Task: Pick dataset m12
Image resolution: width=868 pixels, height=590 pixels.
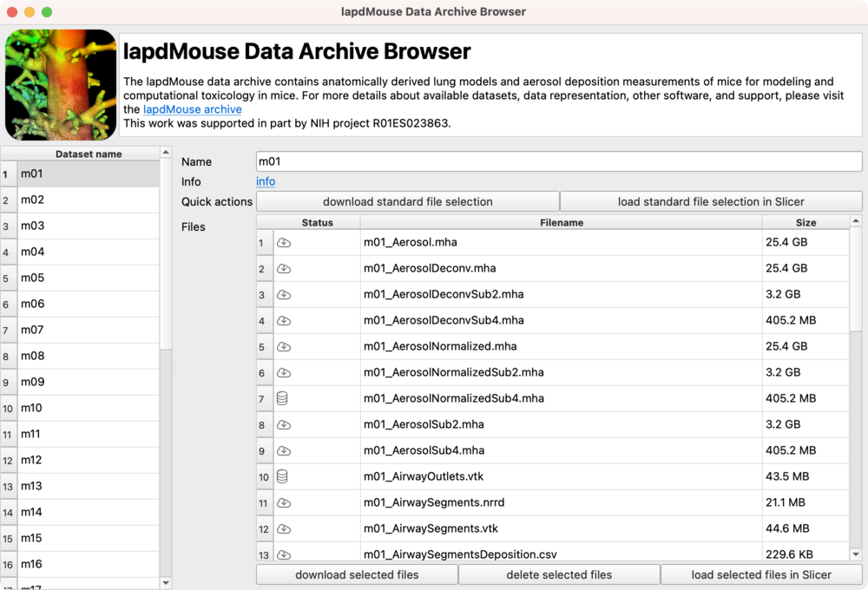Action: click(89, 460)
